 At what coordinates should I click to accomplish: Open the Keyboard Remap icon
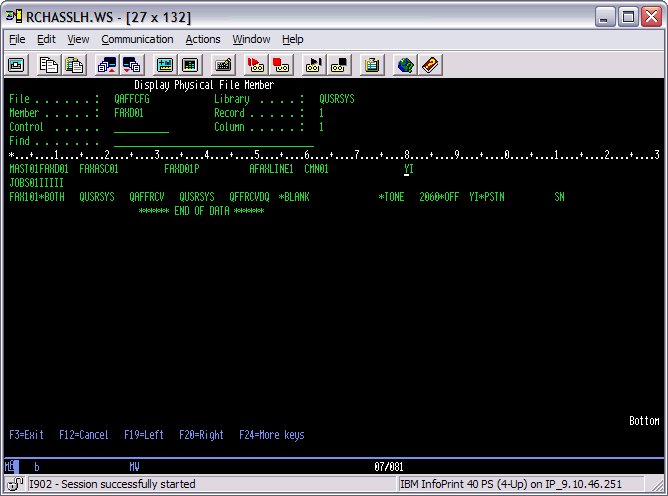(x=223, y=65)
